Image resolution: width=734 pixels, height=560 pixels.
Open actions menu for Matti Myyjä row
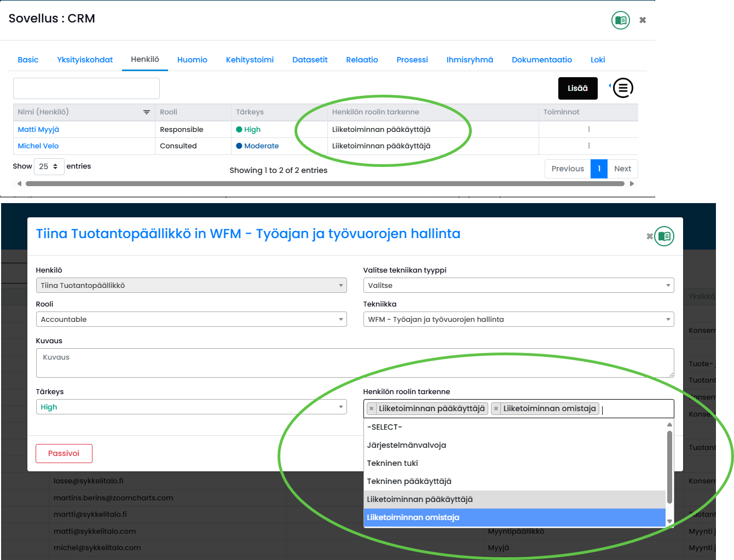point(589,129)
